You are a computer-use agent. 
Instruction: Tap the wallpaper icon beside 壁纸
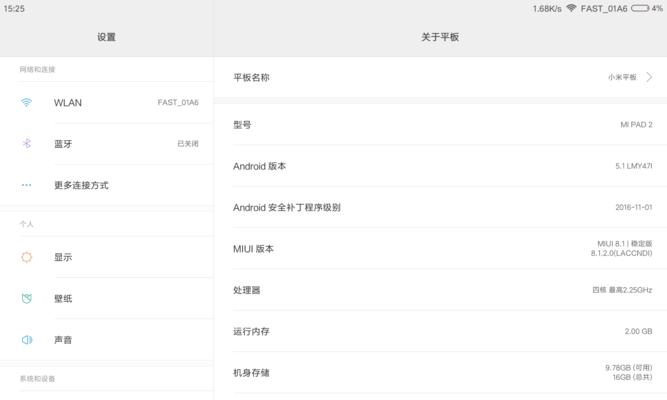pos(26,298)
